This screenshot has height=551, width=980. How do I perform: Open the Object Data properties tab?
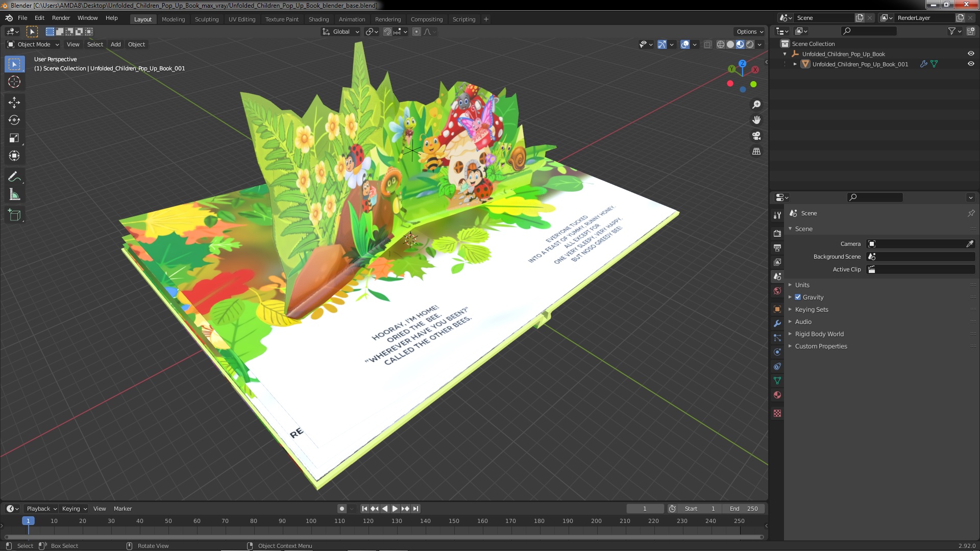tap(777, 381)
